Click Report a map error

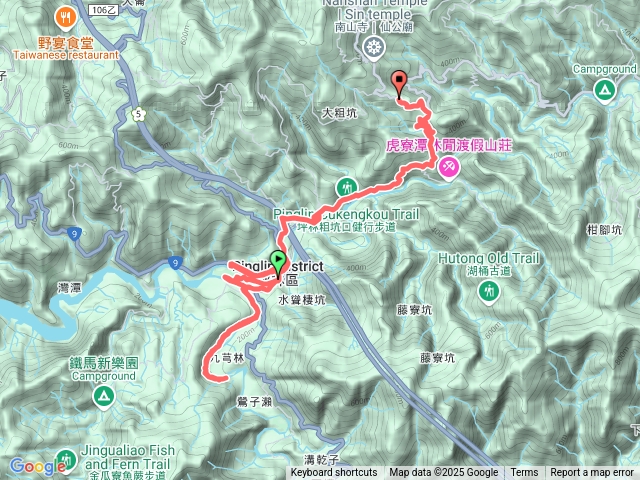[x=591, y=473]
